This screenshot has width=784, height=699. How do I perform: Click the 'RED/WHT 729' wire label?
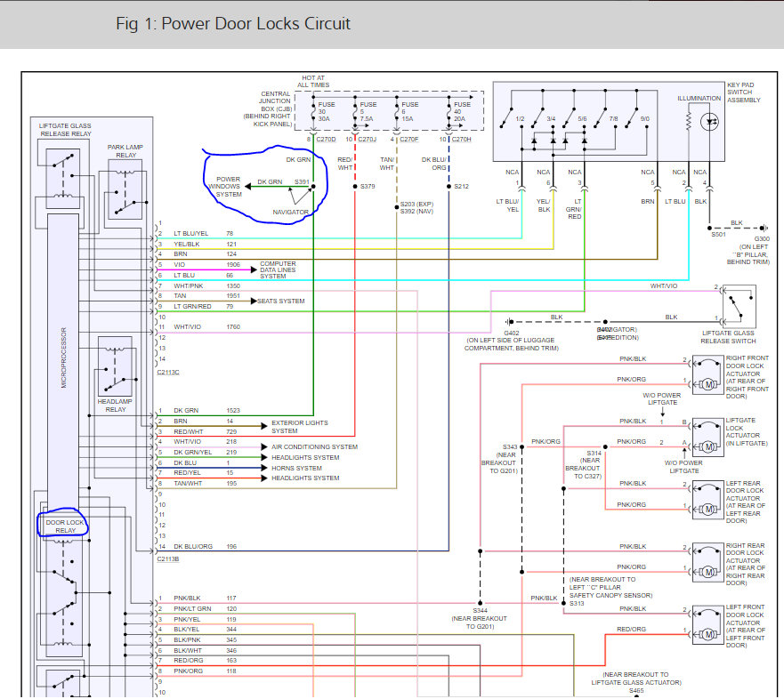205,431
